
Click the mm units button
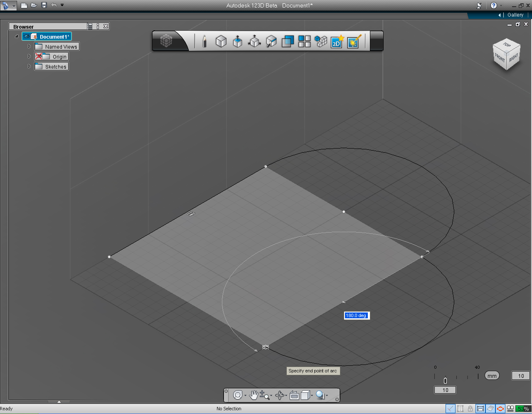click(492, 376)
